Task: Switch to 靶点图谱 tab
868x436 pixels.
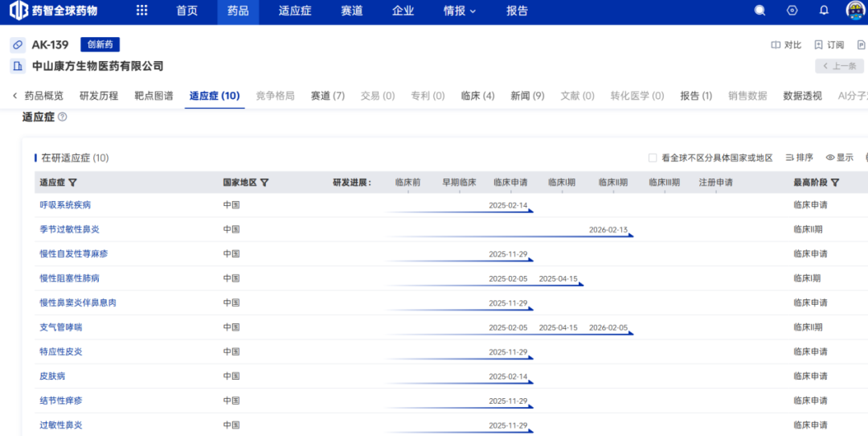Action: [x=154, y=96]
